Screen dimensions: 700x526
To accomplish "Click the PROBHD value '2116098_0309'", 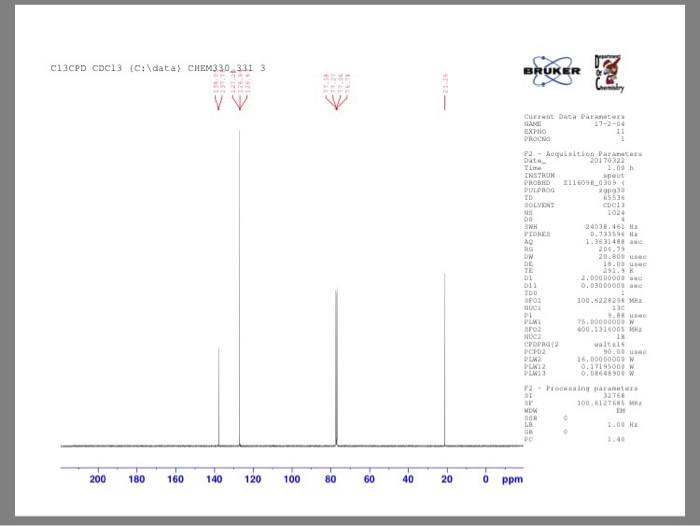I will (x=590, y=183).
